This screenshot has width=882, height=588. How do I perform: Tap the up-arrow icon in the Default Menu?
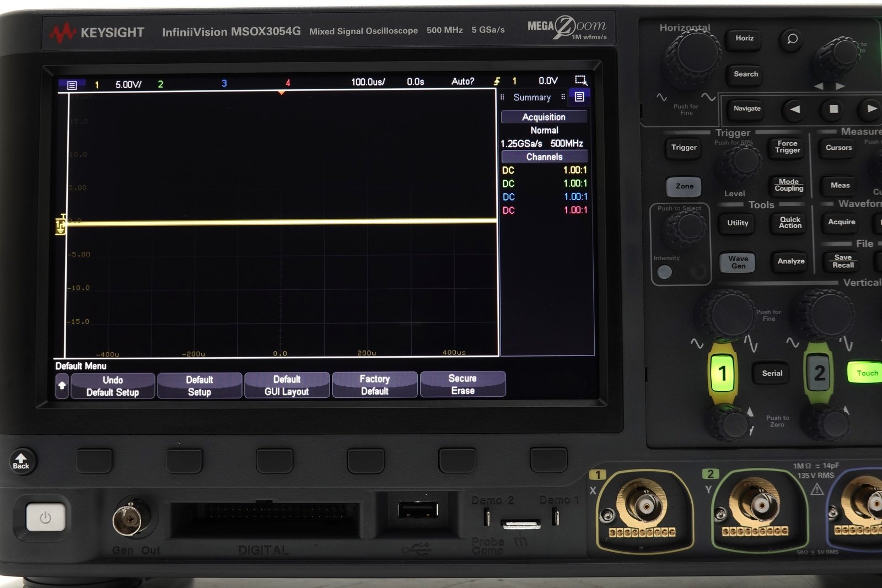pyautogui.click(x=62, y=385)
